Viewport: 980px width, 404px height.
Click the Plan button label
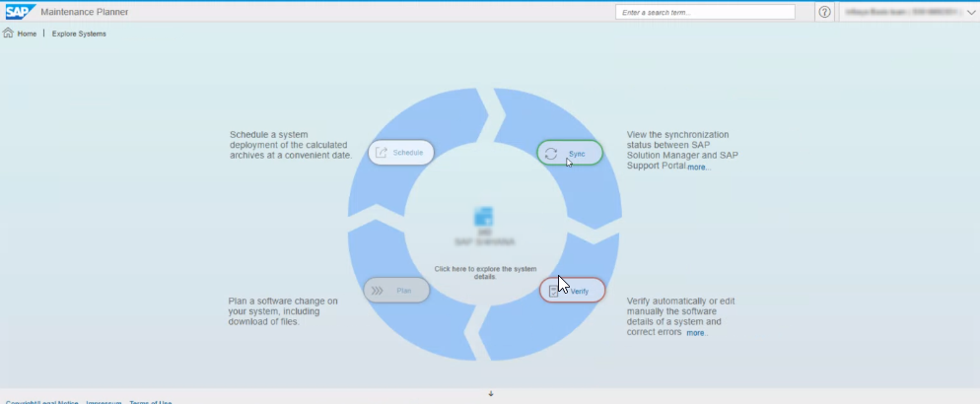tap(404, 291)
